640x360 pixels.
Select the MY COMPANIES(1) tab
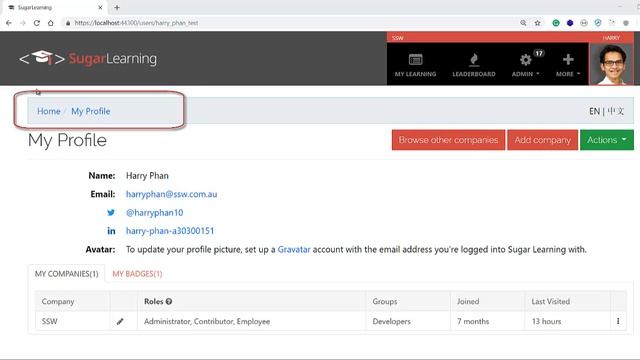[x=67, y=273]
